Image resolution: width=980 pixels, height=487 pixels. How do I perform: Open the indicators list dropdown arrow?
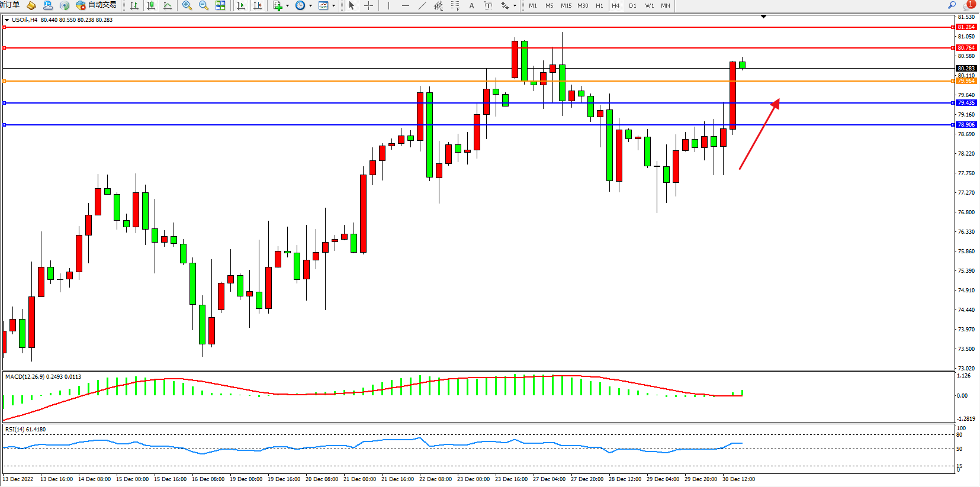tap(287, 6)
